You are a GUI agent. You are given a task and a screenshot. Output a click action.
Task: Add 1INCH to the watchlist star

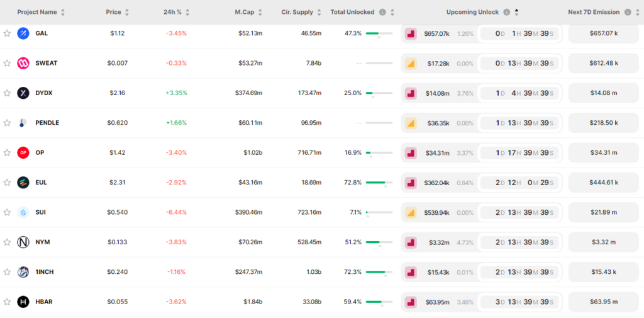click(7, 272)
